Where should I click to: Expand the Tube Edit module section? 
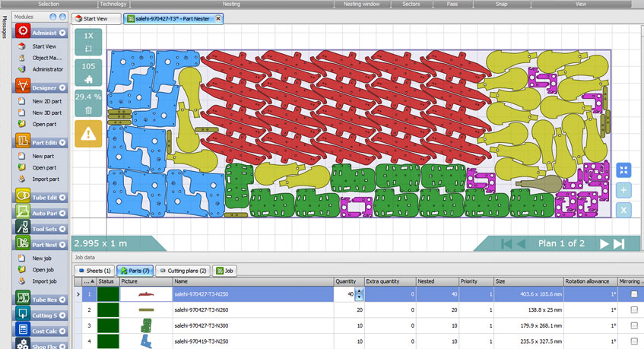coord(62,196)
